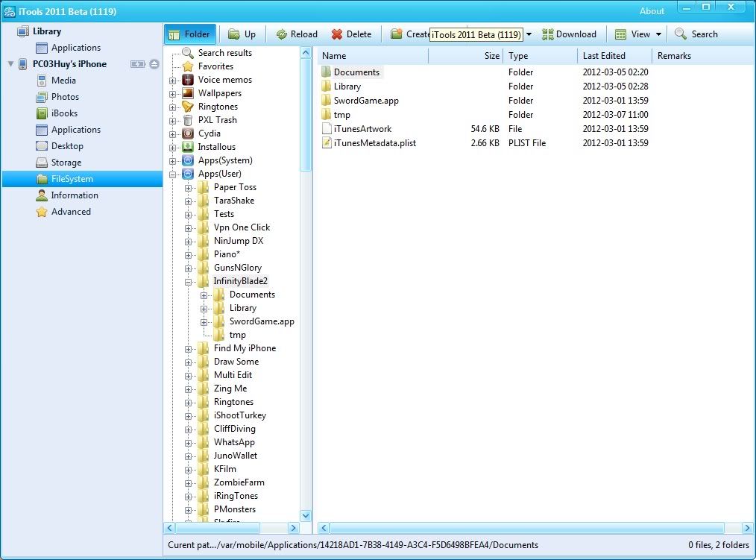The image size is (756, 560).
Task: Click the tree pane scroll down arrow
Action: (306, 515)
